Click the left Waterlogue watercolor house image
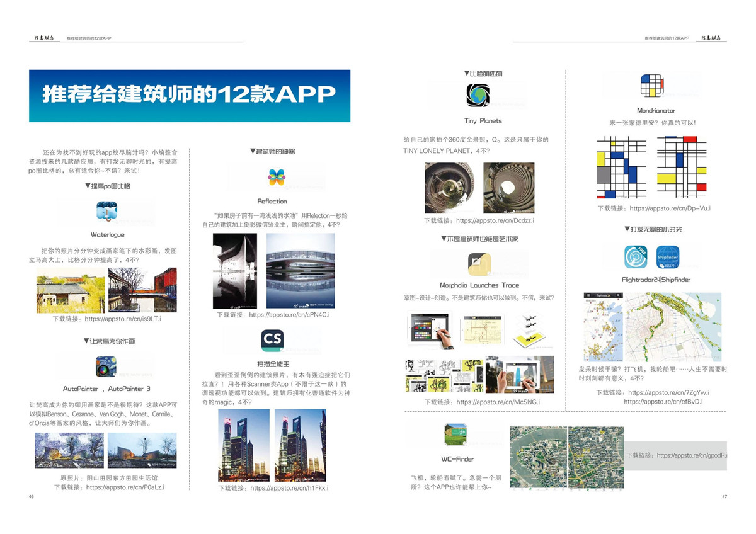756x534 pixels. tap(71, 290)
